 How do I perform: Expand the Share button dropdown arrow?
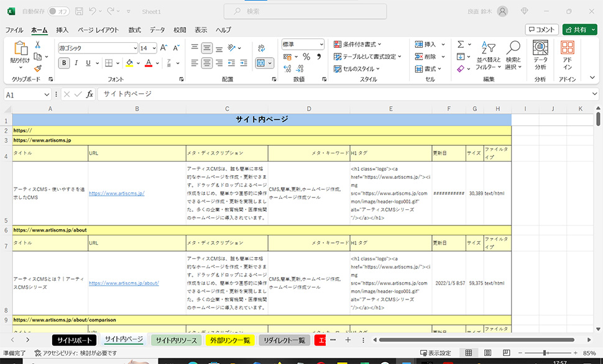(594, 30)
